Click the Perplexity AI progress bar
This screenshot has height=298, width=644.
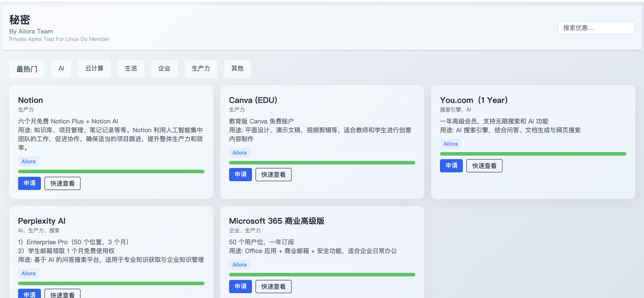click(x=111, y=283)
